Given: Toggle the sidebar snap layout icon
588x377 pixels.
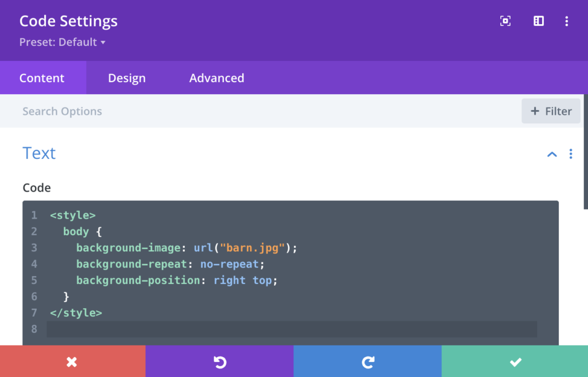Looking at the screenshot, I should [539, 21].
